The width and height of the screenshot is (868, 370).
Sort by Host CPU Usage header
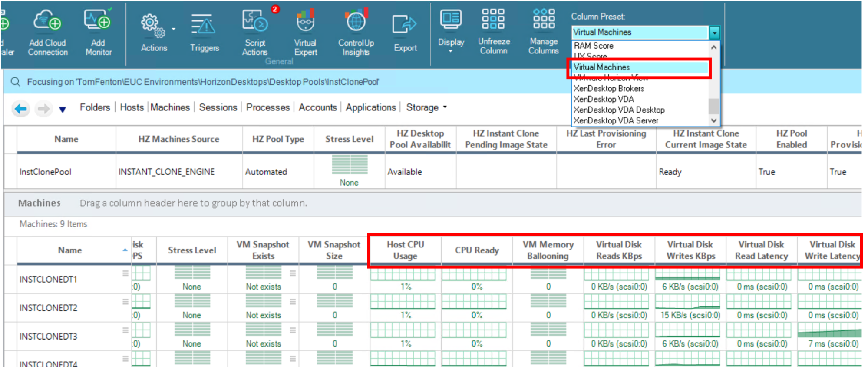tap(405, 250)
